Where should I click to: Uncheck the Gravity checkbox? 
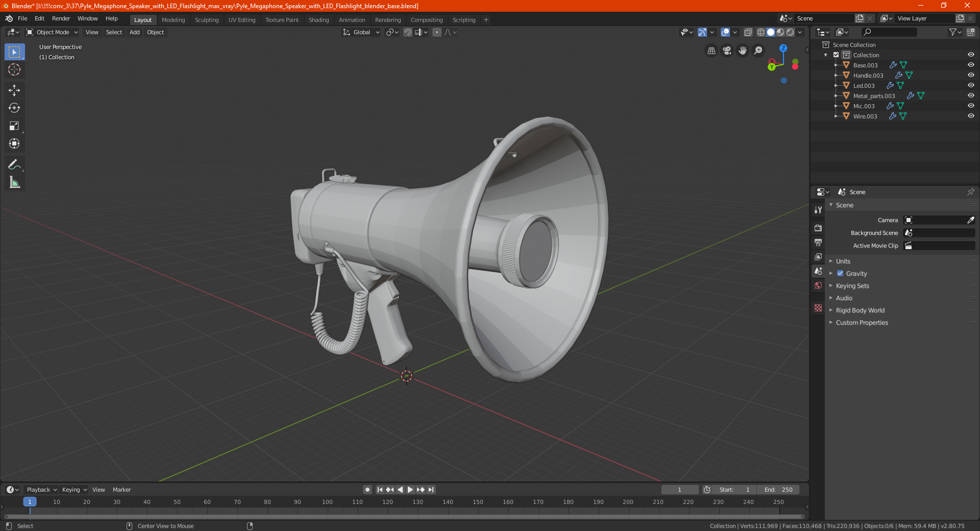[x=840, y=274]
